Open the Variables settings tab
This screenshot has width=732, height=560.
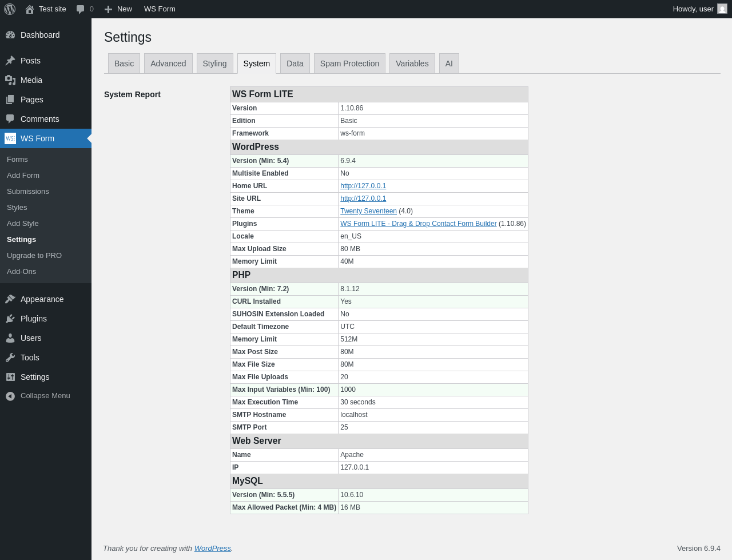[x=412, y=63]
